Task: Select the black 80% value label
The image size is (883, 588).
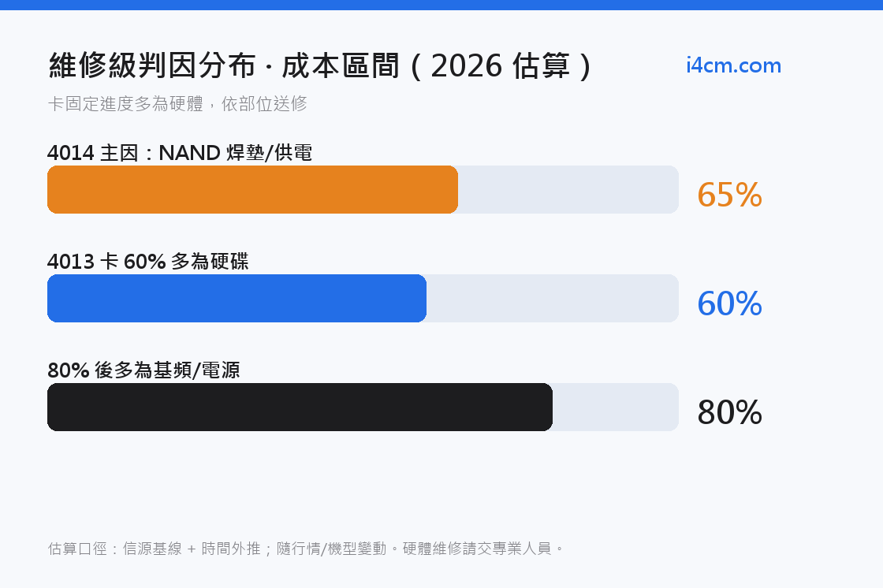Action: (x=729, y=412)
